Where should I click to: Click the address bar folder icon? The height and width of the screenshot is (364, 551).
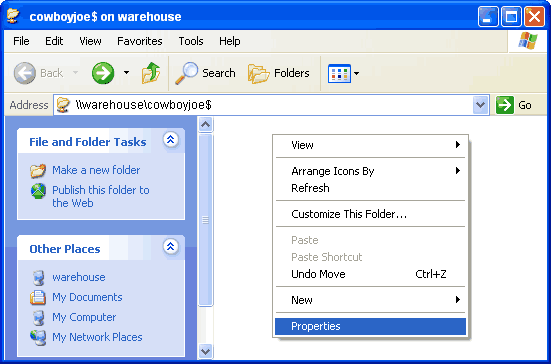click(63, 105)
